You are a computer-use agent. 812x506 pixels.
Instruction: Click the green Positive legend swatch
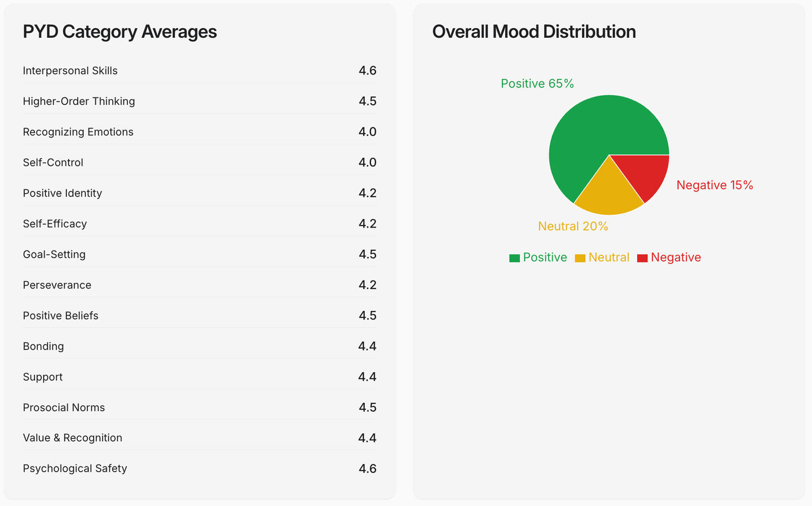[x=514, y=258]
